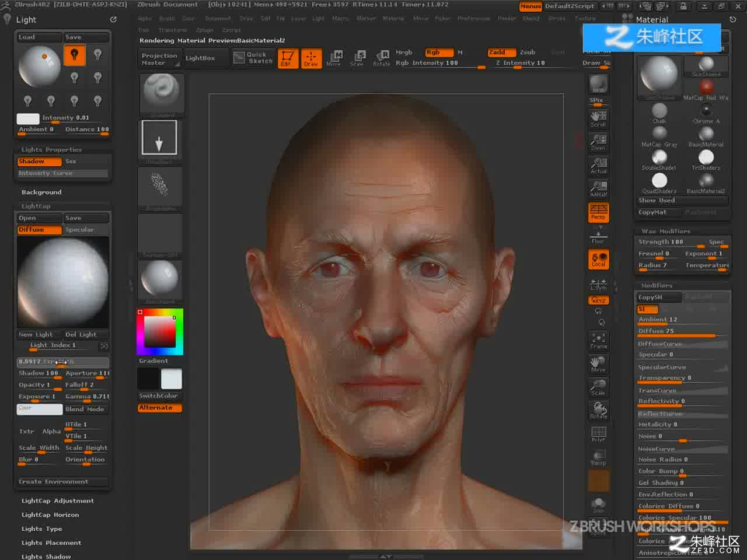
Task: Expand the Intensity Curve section
Action: coord(62,173)
